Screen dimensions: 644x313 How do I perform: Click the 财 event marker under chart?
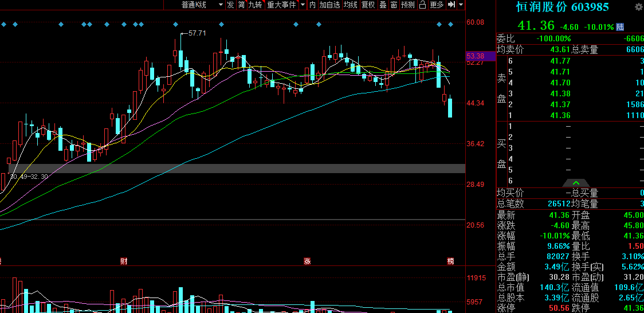click(124, 261)
